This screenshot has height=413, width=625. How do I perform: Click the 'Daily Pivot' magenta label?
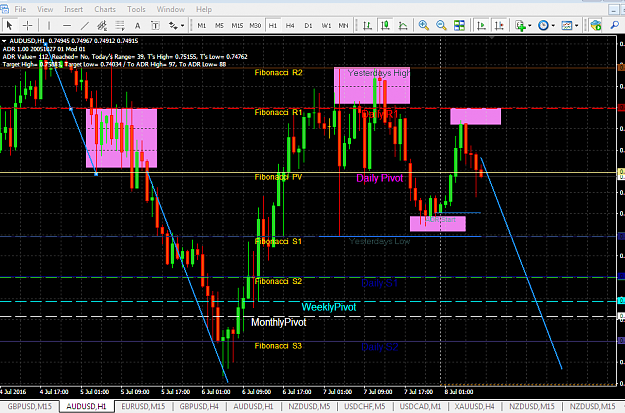click(379, 178)
